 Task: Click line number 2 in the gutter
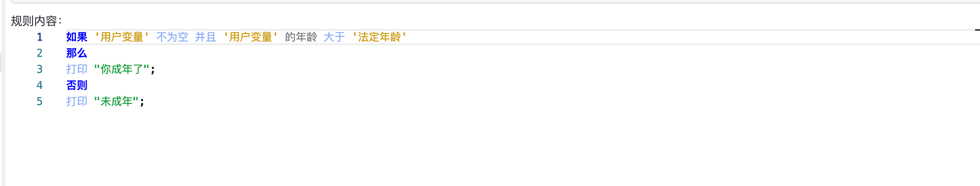pos(40,53)
